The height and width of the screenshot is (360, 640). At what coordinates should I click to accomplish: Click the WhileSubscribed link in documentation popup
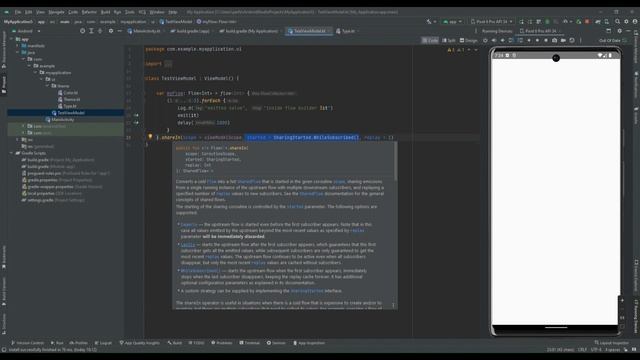tap(200, 271)
